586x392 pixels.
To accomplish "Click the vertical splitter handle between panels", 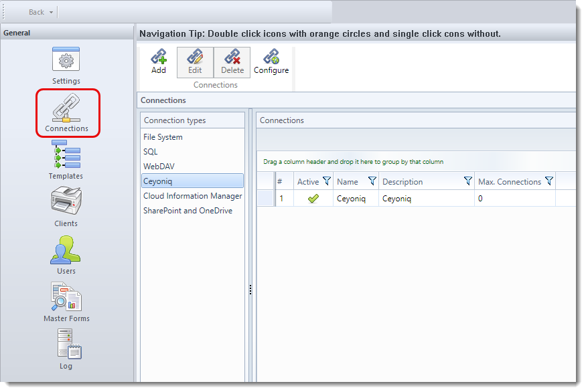I will point(250,289).
